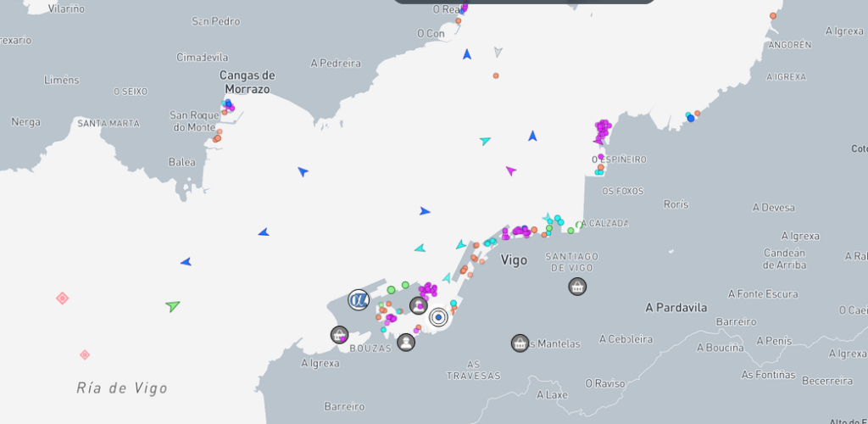
Task: Click the cyan dot just above the ring location marker
Action: (x=453, y=303)
